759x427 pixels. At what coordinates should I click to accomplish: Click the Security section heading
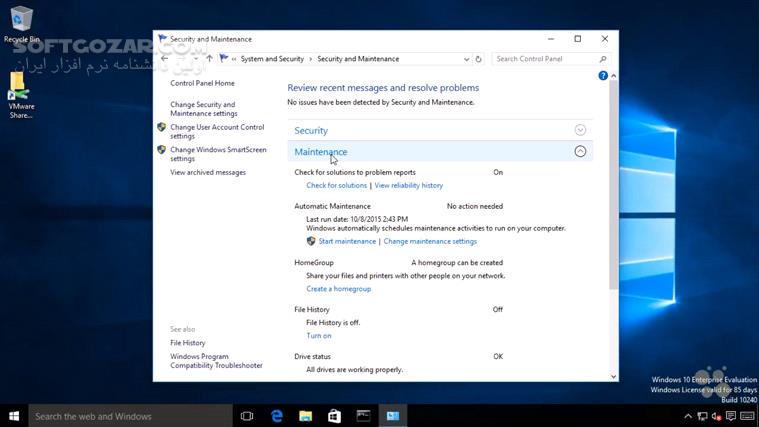tap(311, 130)
